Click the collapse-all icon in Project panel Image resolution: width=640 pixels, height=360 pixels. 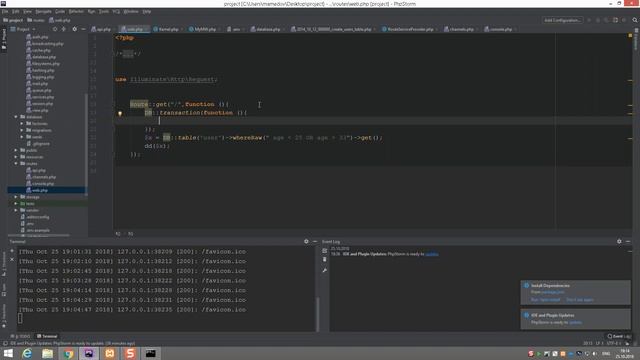point(64,29)
